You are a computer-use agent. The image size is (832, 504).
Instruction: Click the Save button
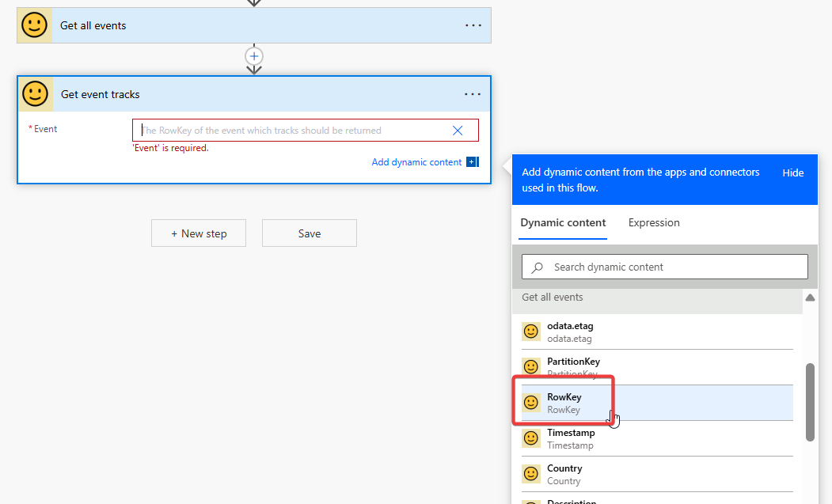click(310, 233)
